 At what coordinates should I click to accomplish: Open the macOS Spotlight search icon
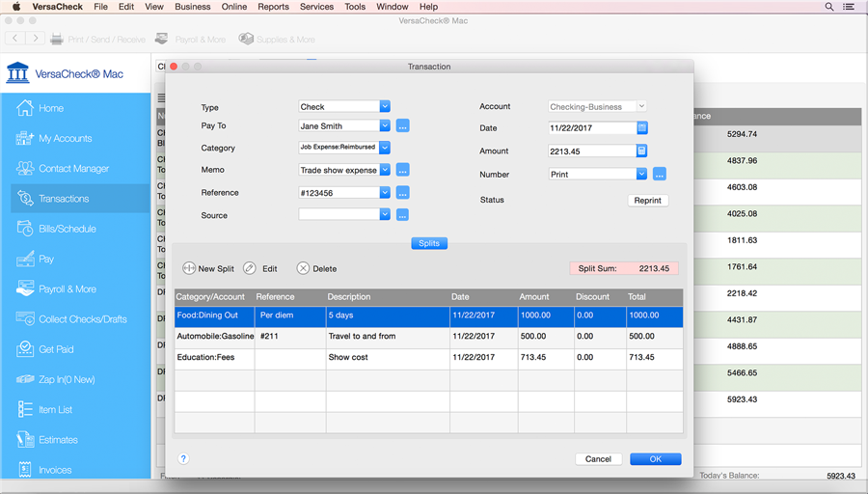[829, 7]
